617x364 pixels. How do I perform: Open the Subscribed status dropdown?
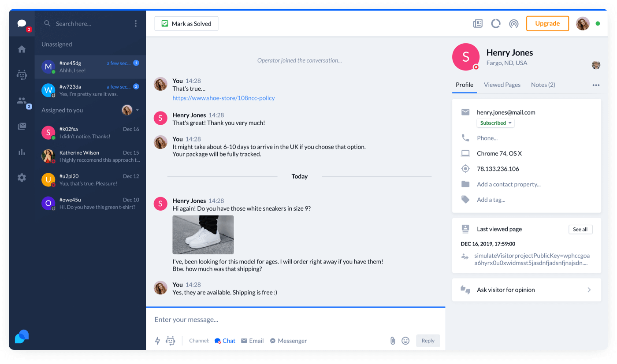click(x=495, y=123)
